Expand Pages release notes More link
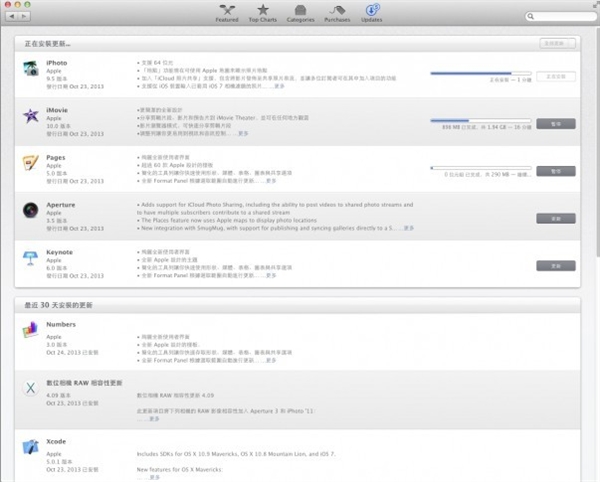Viewport: 600px width, 482px height. (271, 181)
